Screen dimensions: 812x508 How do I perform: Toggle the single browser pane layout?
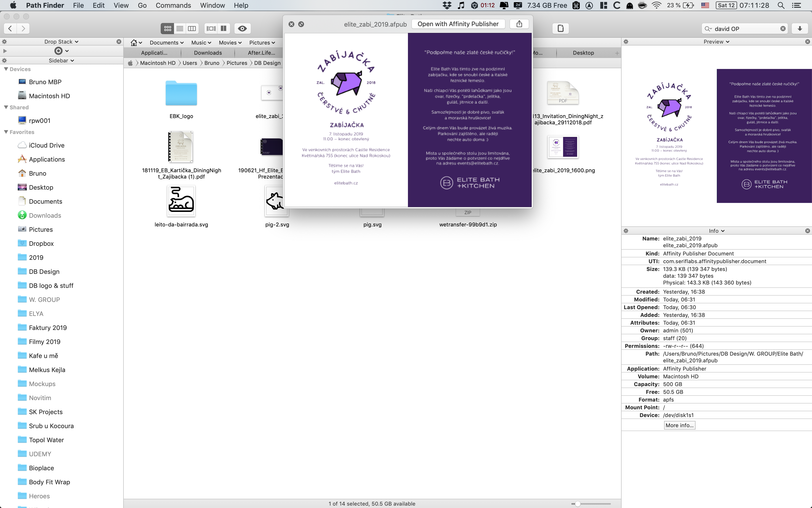click(211, 29)
